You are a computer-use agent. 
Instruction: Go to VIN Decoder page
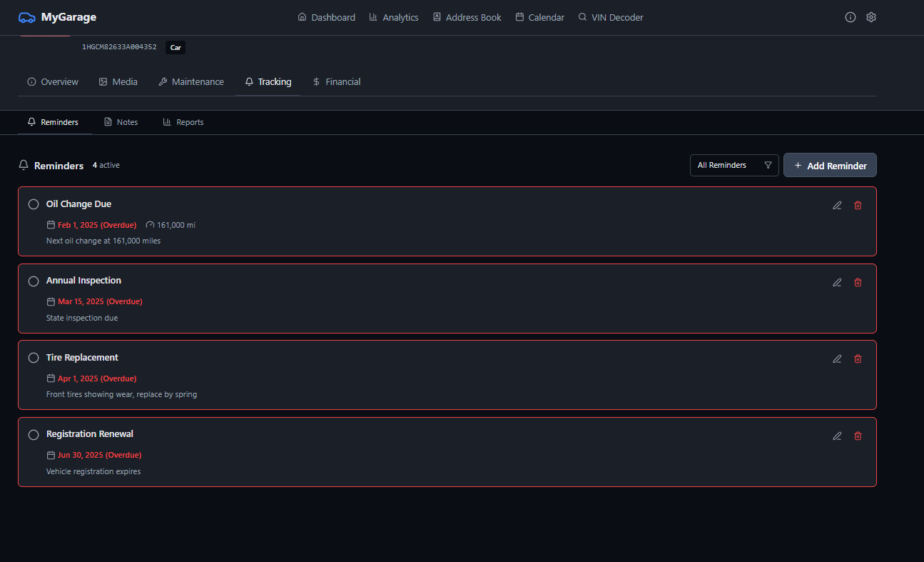pyautogui.click(x=610, y=17)
